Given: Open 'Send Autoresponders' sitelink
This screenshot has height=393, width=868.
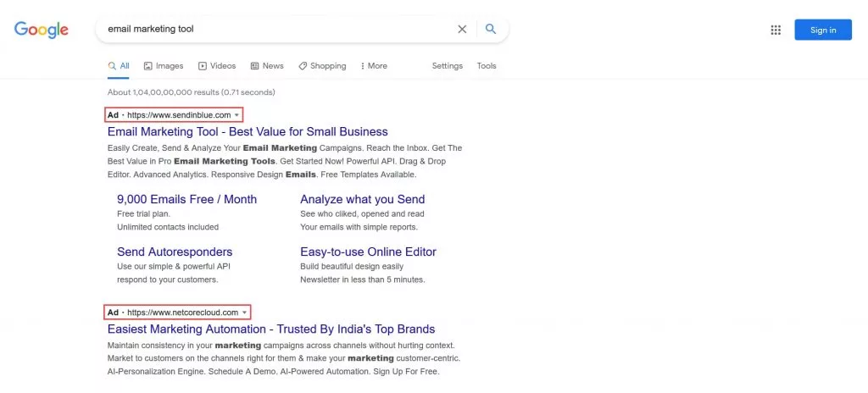Looking at the screenshot, I should [x=175, y=252].
